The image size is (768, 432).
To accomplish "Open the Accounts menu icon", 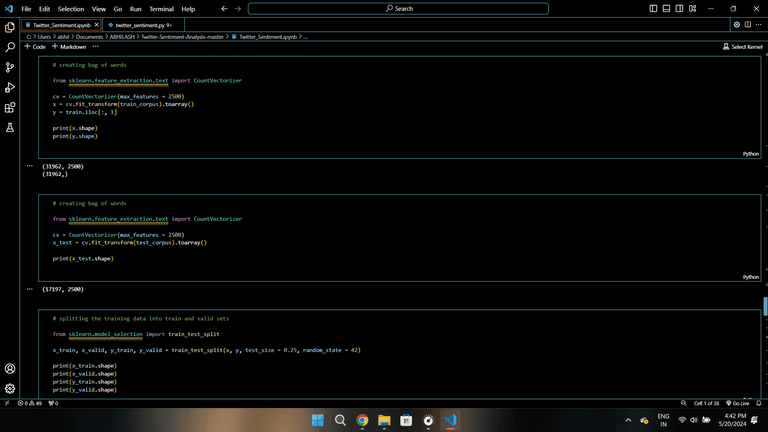I will [10, 369].
